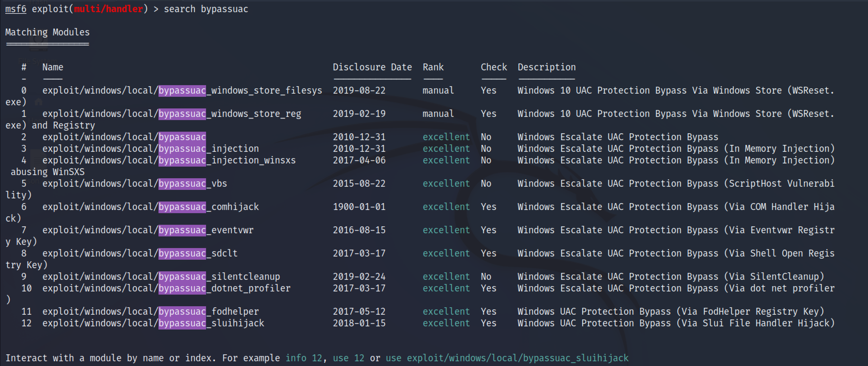Click the Matching Modules heading
Viewport: 868px width, 366px height.
pos(48,32)
